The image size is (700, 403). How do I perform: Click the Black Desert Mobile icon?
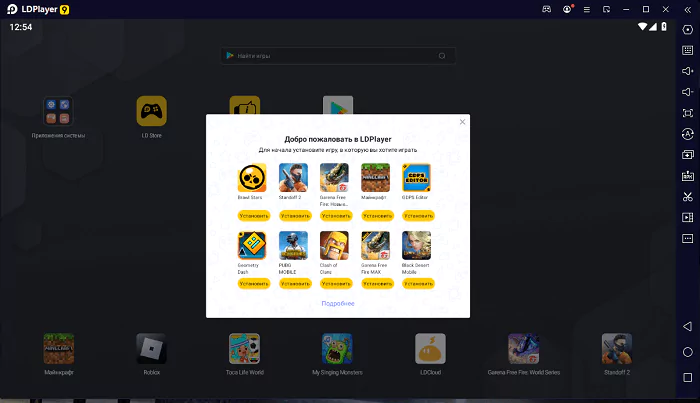417,245
